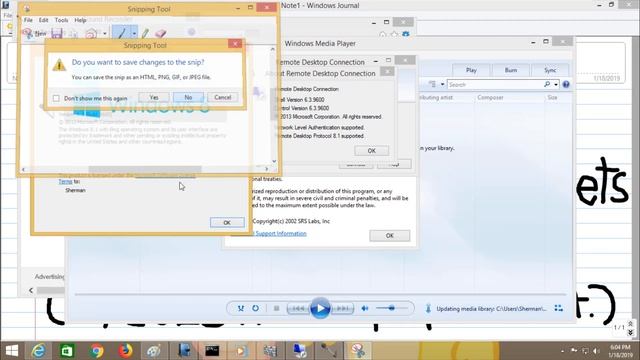Open the Pen tool dropdown arrow
This screenshot has width=640, height=360.
tap(134, 33)
